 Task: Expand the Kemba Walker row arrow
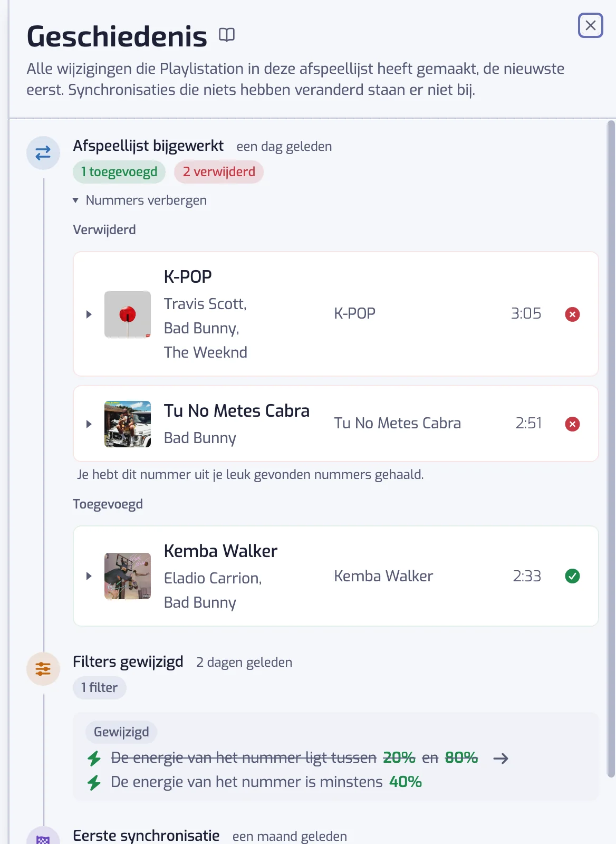click(89, 576)
